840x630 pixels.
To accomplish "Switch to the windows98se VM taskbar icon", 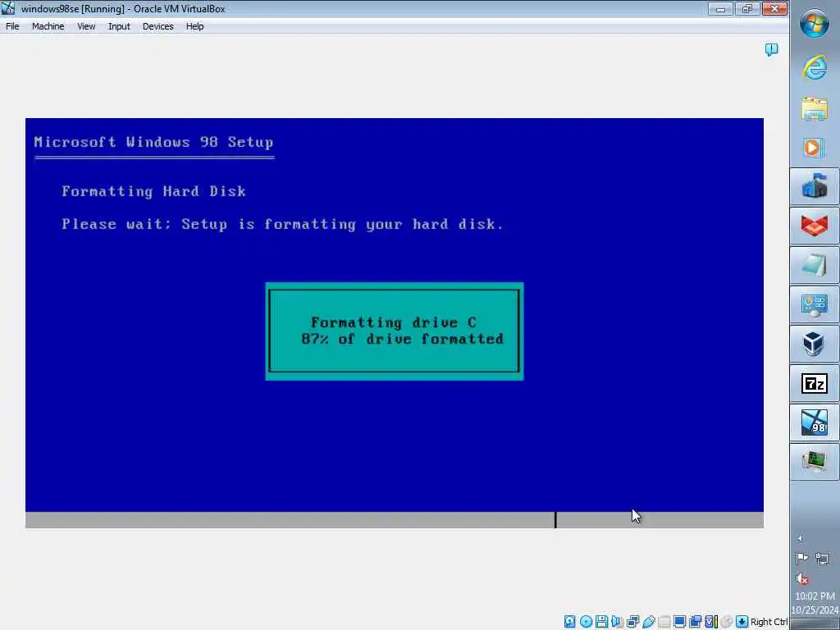I will click(815, 422).
